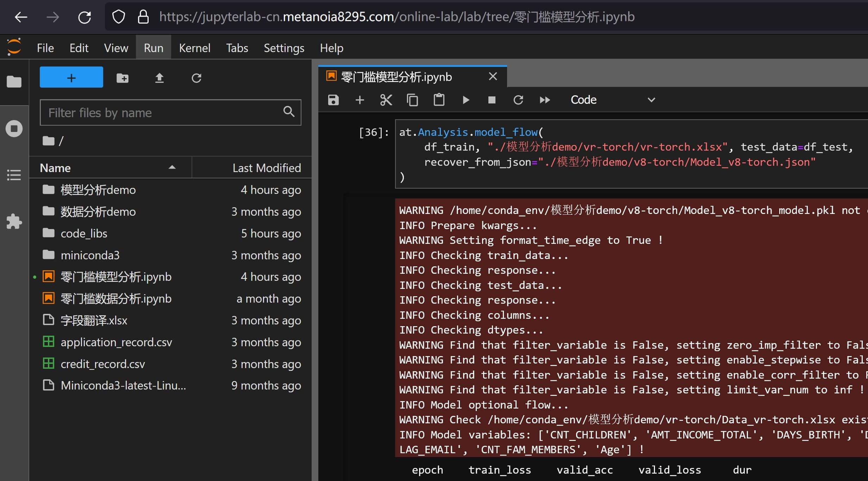Click the save notebook icon

(333, 100)
